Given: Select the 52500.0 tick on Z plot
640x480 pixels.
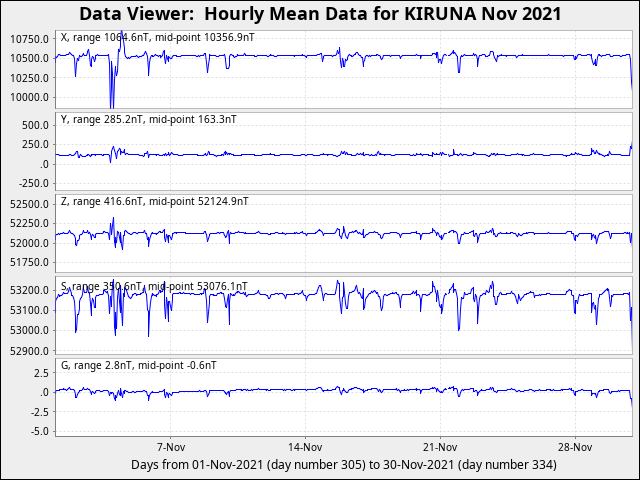Looking at the screenshot, I should (x=28, y=204).
